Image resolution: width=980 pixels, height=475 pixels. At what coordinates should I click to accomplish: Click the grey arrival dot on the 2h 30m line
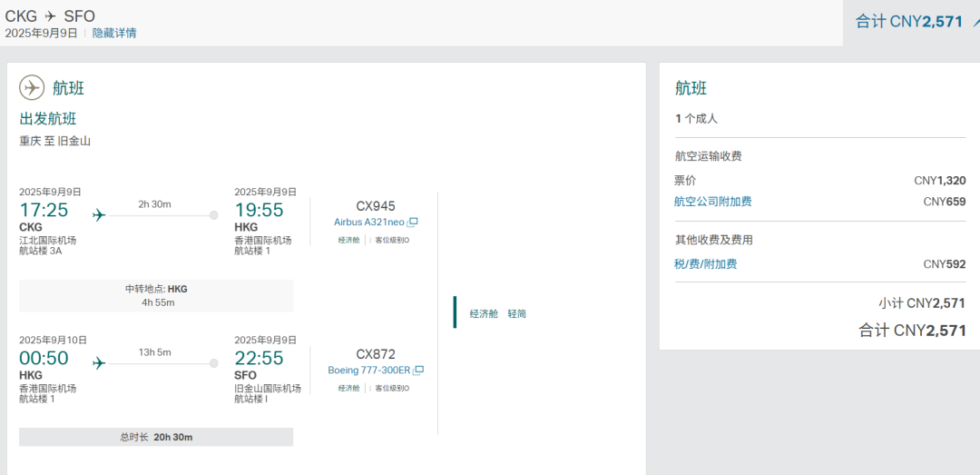pos(214,215)
